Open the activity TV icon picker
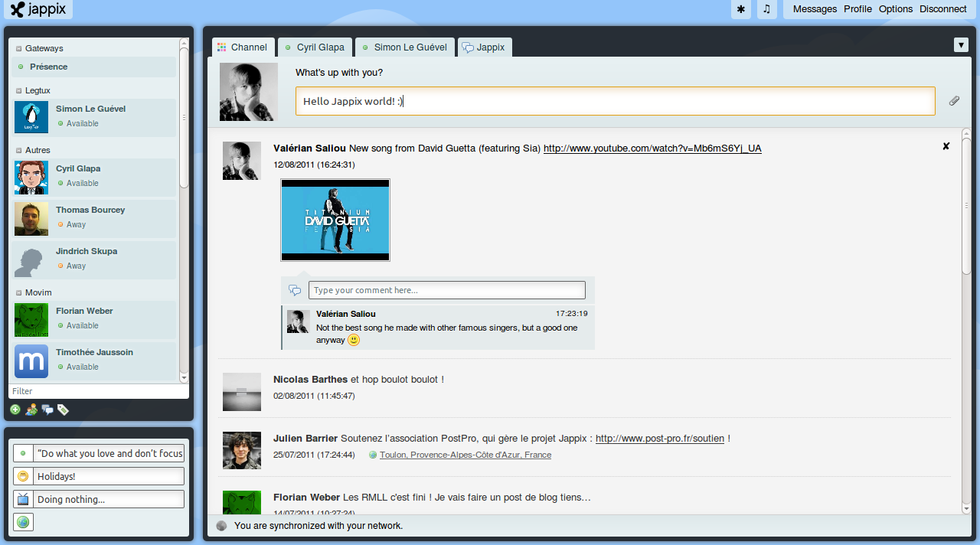The height and width of the screenshot is (545, 980). coord(23,499)
